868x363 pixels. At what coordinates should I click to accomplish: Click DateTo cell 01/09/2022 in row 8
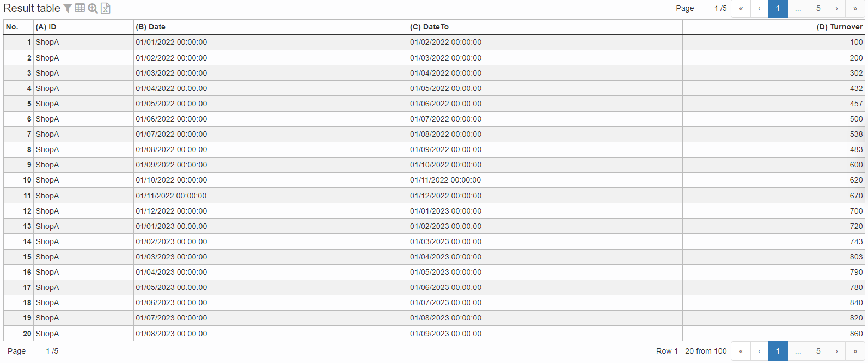[x=545, y=149]
